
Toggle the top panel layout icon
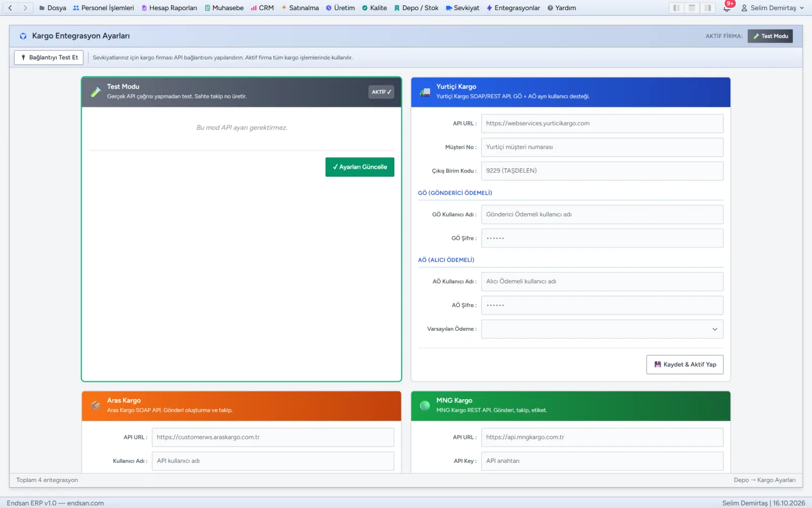[x=692, y=8]
